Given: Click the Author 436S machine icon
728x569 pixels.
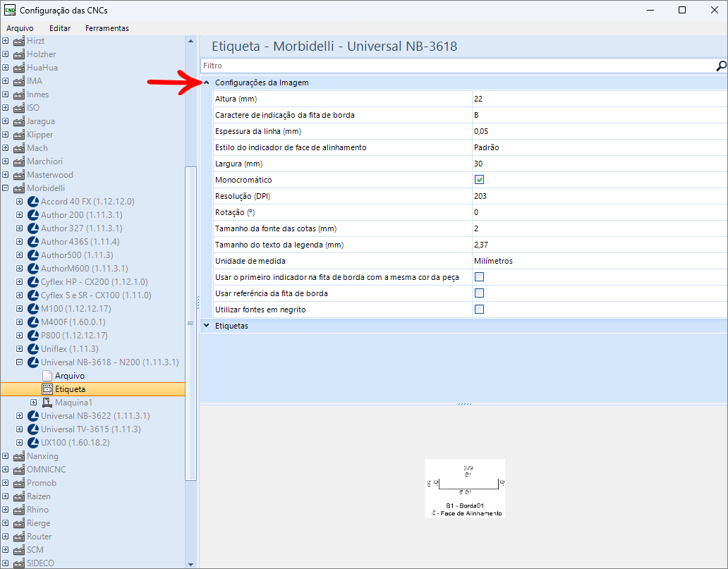Looking at the screenshot, I should pyautogui.click(x=33, y=242).
